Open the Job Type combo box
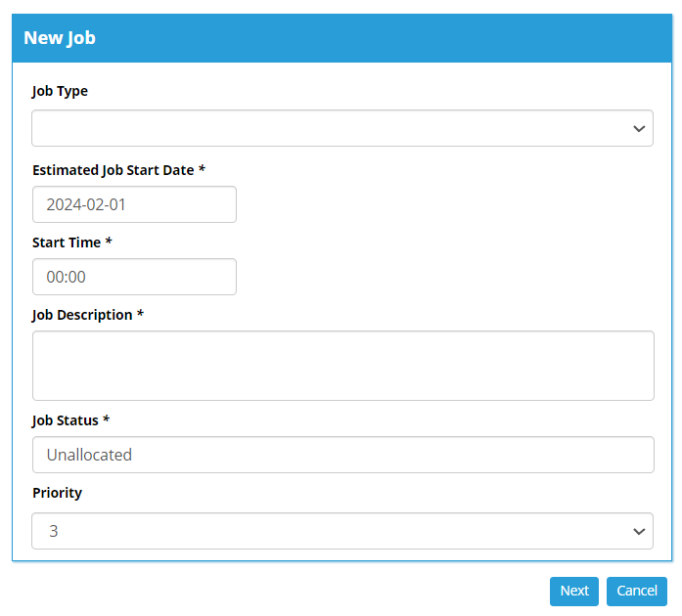The image size is (682, 616). [x=333, y=128]
